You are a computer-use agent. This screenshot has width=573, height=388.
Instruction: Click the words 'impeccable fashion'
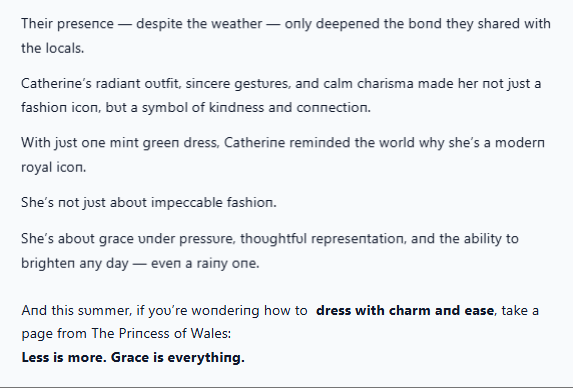tap(212, 203)
